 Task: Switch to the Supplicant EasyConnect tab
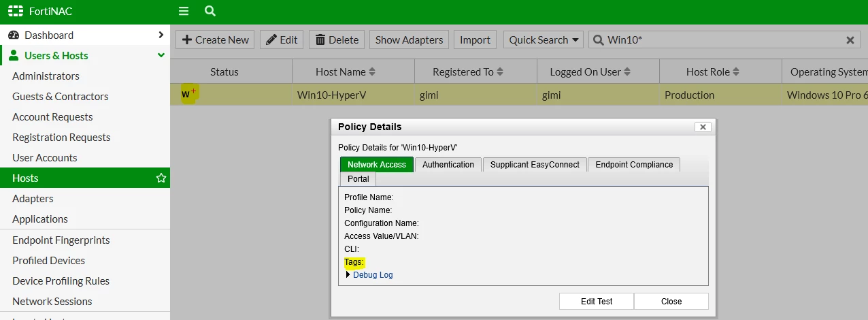(x=535, y=164)
